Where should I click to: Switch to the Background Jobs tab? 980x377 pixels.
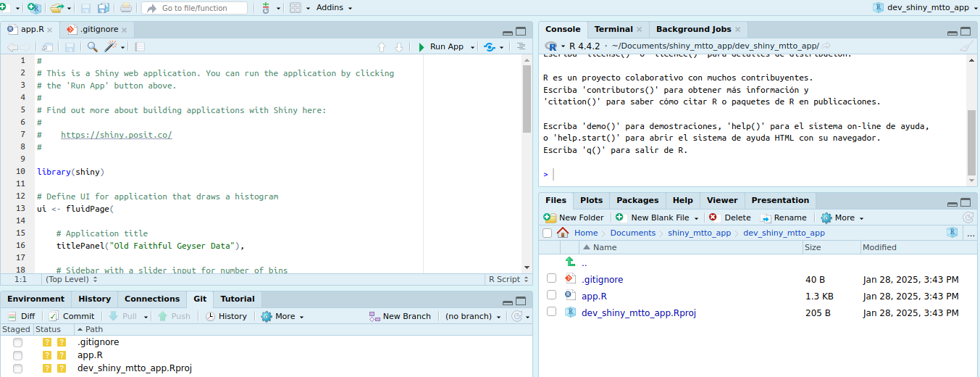pos(693,29)
